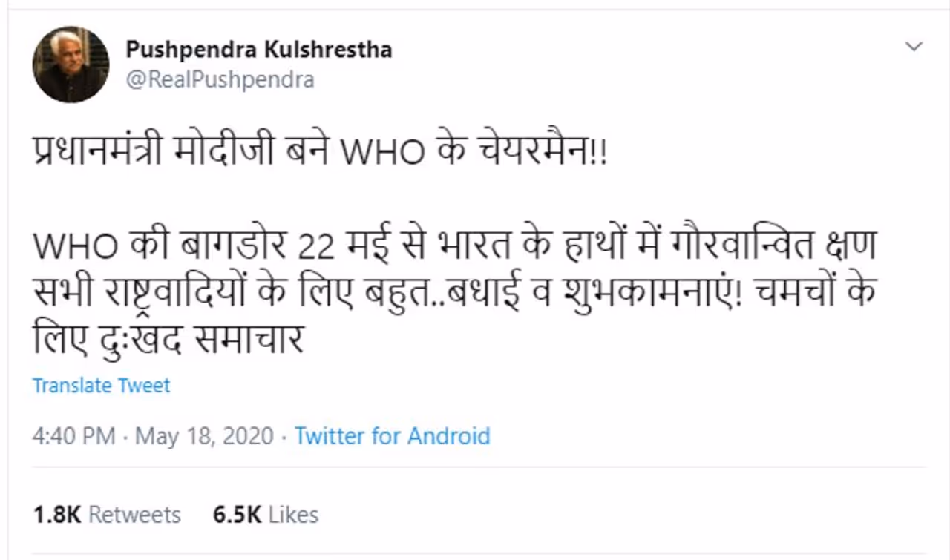Image resolution: width=950 pixels, height=560 pixels.
Task: Open the Pushpendra Kulshrestha display name link
Action: (x=259, y=50)
